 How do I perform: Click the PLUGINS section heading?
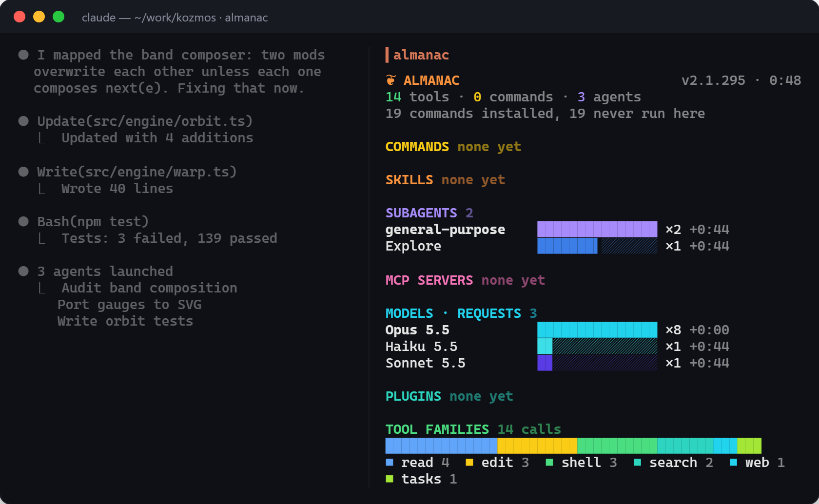tap(413, 396)
